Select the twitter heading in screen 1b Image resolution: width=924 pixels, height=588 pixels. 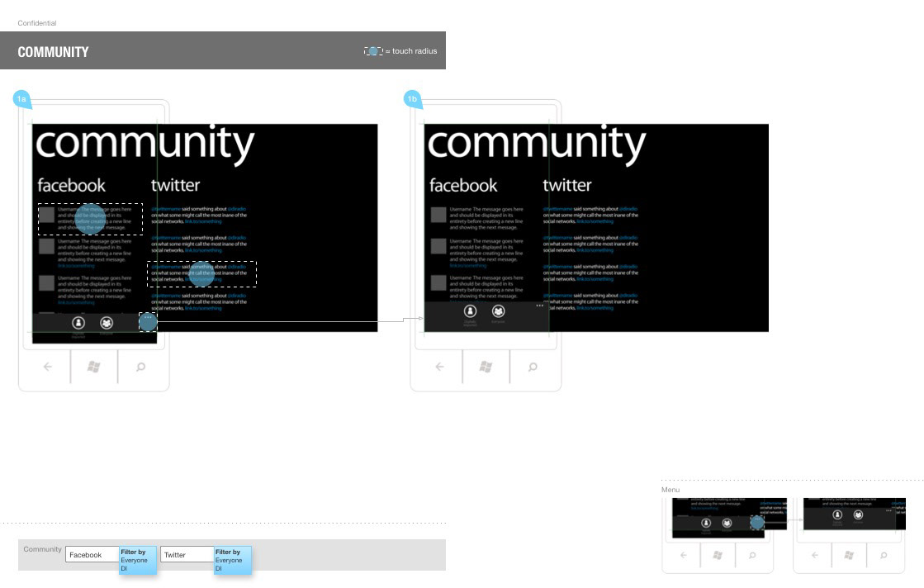tap(567, 185)
